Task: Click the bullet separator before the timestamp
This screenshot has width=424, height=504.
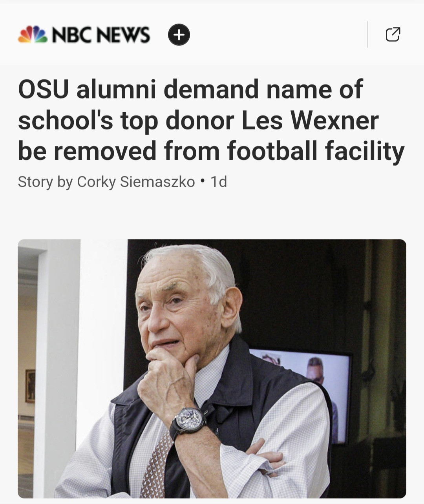Action: click(202, 181)
